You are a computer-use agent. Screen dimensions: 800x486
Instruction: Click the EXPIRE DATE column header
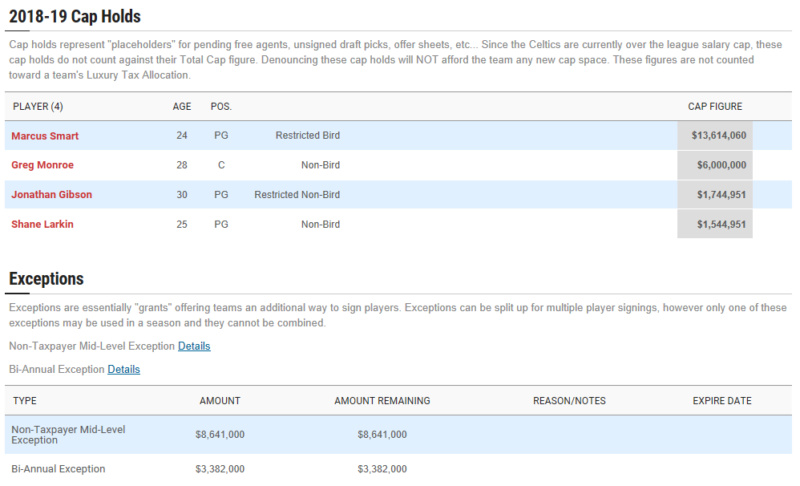pyautogui.click(x=722, y=401)
